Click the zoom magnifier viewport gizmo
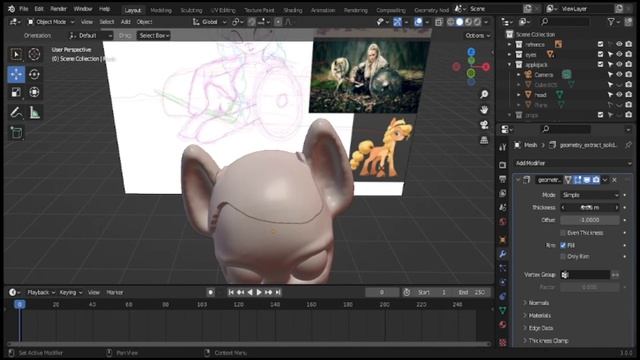The width and height of the screenshot is (640, 360). point(484,95)
